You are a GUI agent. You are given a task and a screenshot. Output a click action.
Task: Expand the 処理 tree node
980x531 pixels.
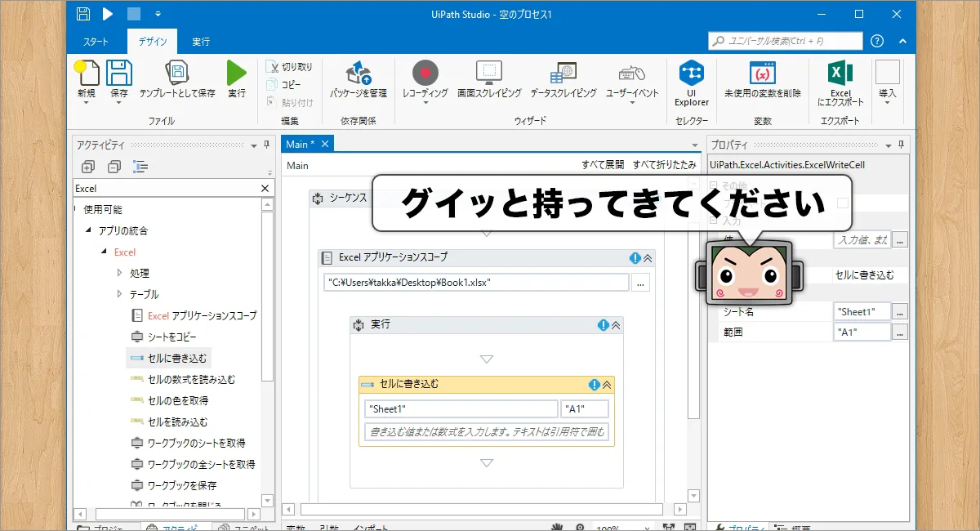point(119,273)
